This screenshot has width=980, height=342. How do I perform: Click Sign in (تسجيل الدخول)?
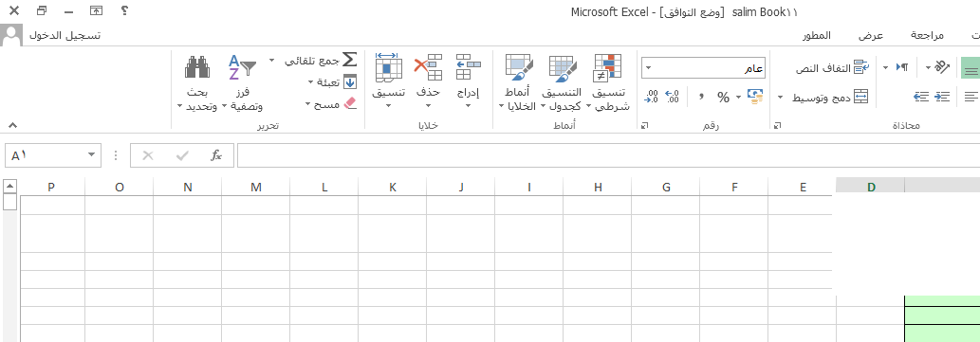click(65, 36)
